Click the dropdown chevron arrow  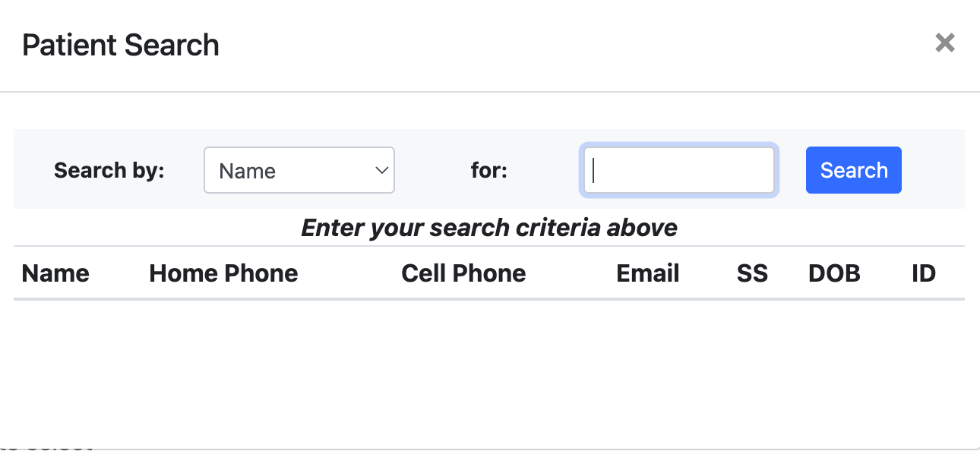[382, 170]
